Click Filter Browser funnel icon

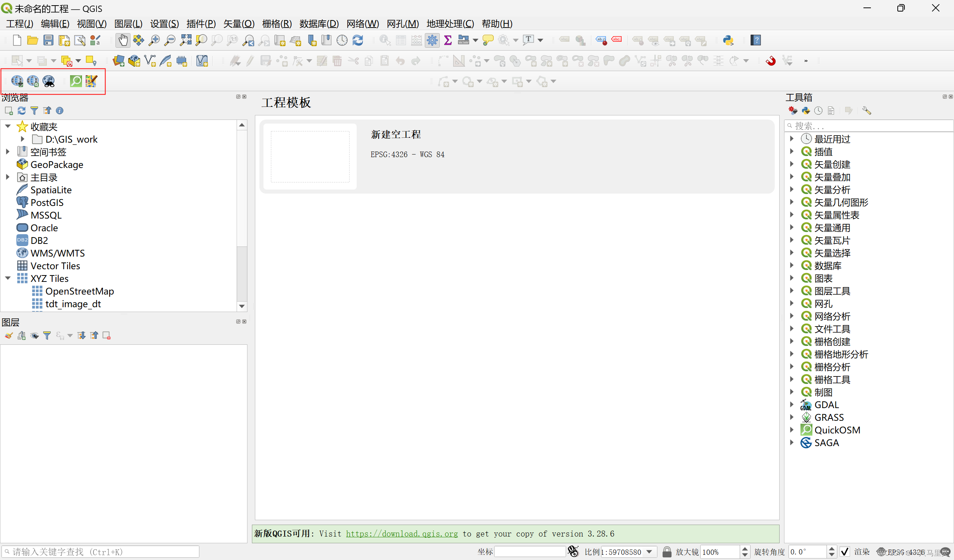(34, 111)
